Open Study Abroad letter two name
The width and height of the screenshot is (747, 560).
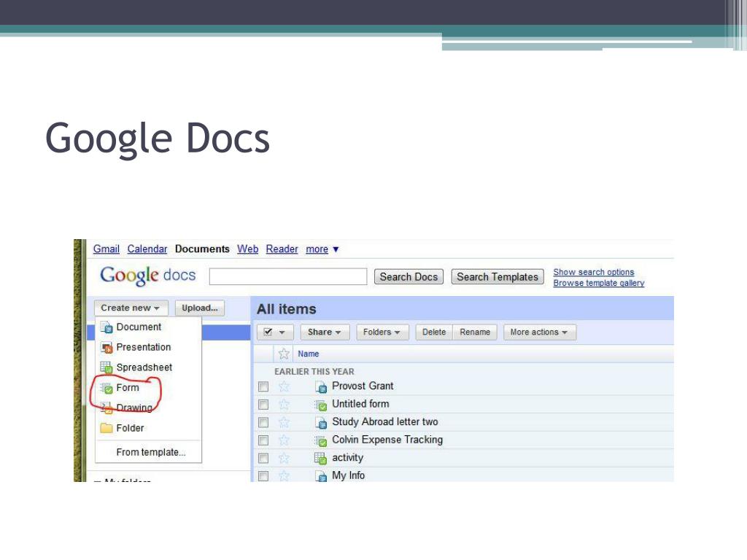pos(385,422)
